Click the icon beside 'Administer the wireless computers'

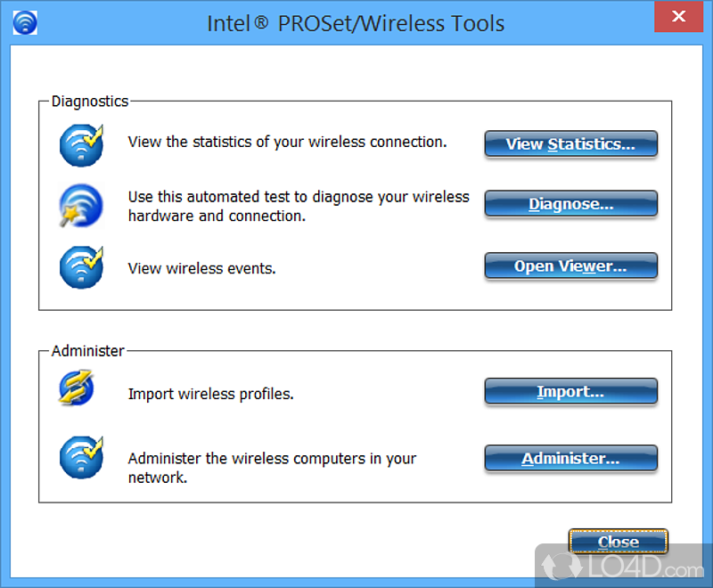click(x=82, y=457)
